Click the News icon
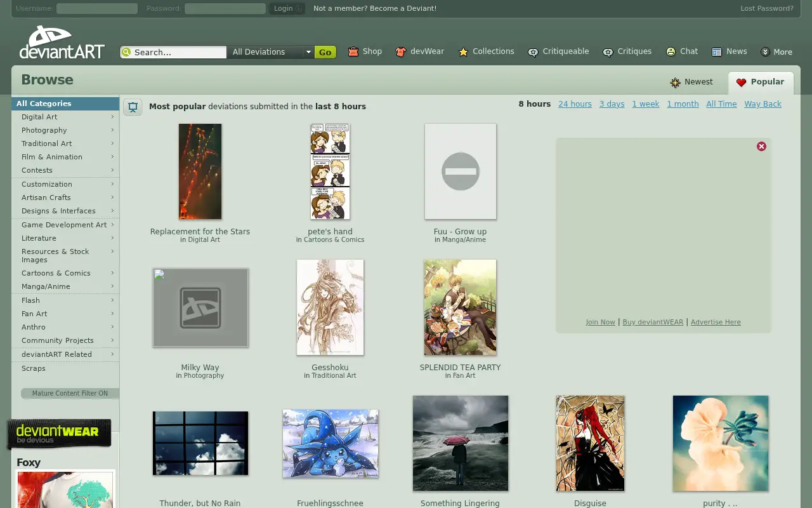812x508 pixels. click(x=717, y=52)
